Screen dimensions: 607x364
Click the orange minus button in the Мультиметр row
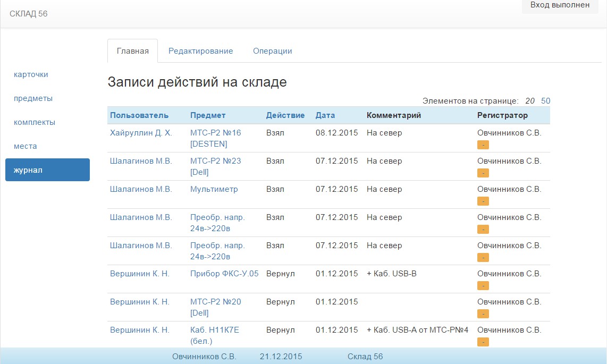(483, 201)
